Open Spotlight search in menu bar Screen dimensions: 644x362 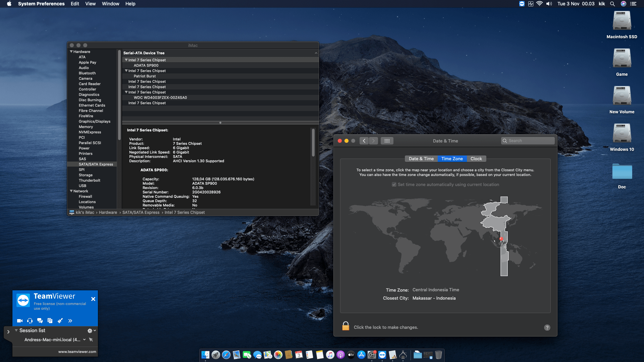(x=612, y=4)
